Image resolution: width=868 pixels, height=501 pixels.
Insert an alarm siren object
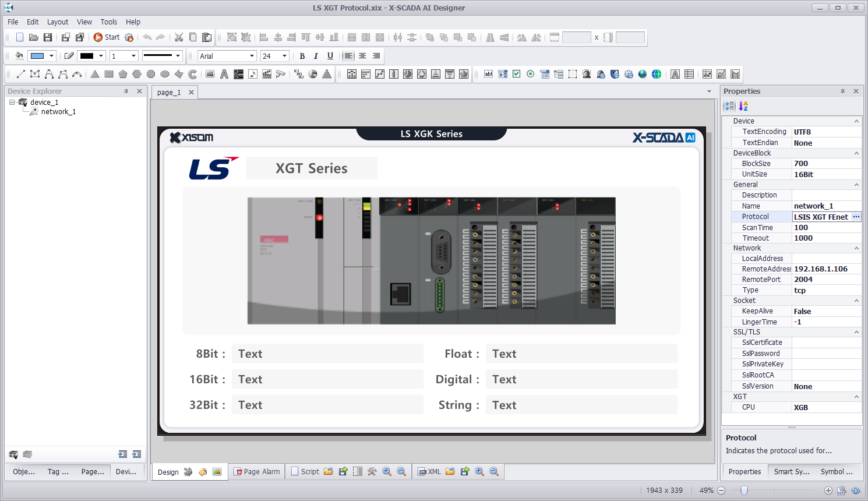pyautogui.click(x=587, y=74)
